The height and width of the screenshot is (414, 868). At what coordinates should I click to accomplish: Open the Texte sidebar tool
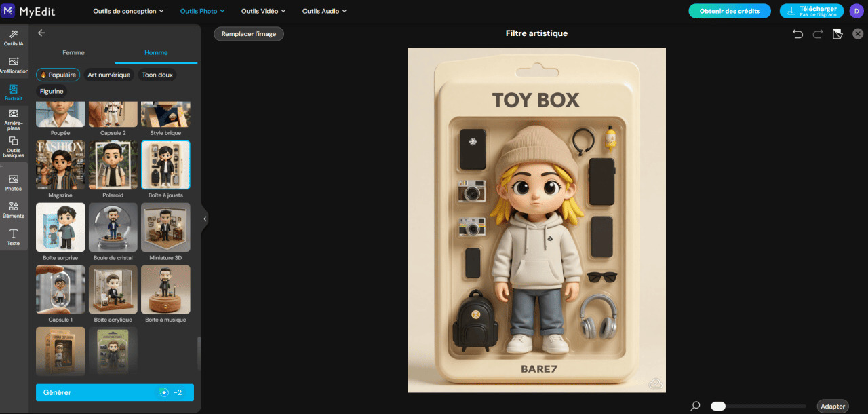(14, 237)
